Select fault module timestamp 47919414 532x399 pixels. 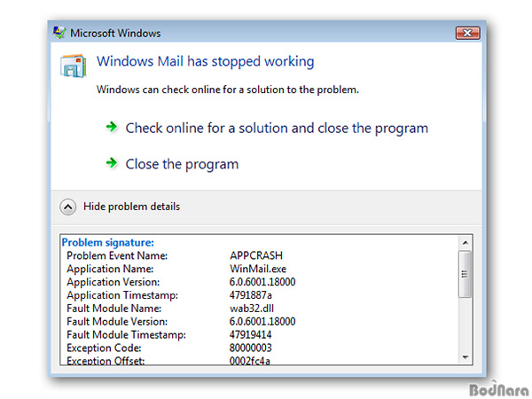click(x=250, y=335)
